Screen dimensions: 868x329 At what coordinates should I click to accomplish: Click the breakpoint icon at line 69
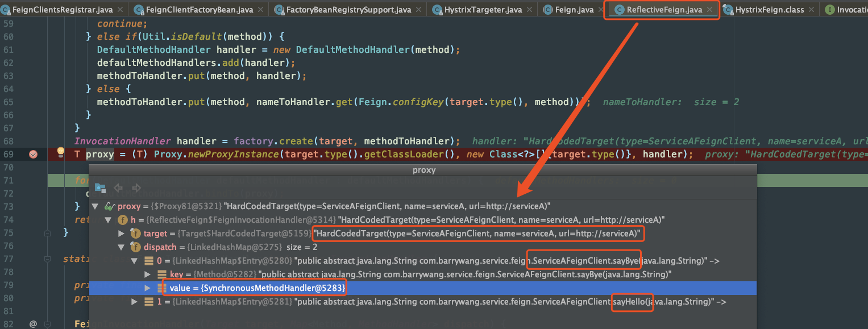33,154
